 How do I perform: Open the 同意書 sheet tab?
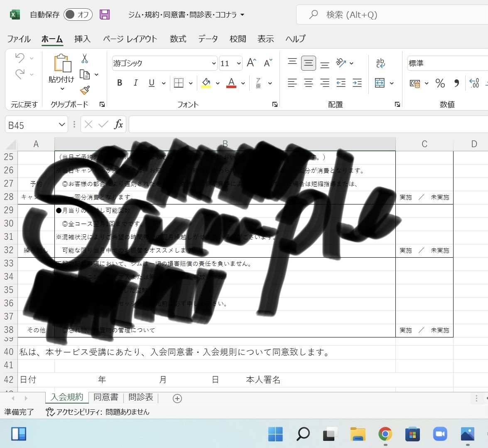[106, 397]
